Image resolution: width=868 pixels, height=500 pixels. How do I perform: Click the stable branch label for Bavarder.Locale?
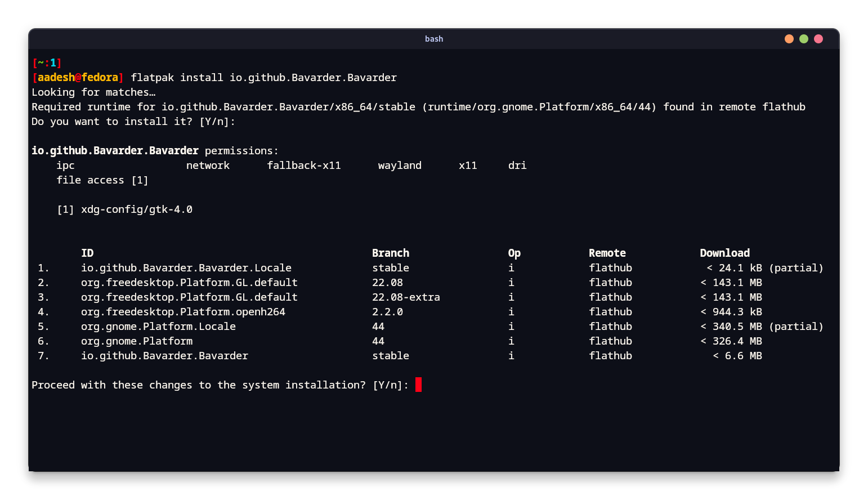click(391, 267)
